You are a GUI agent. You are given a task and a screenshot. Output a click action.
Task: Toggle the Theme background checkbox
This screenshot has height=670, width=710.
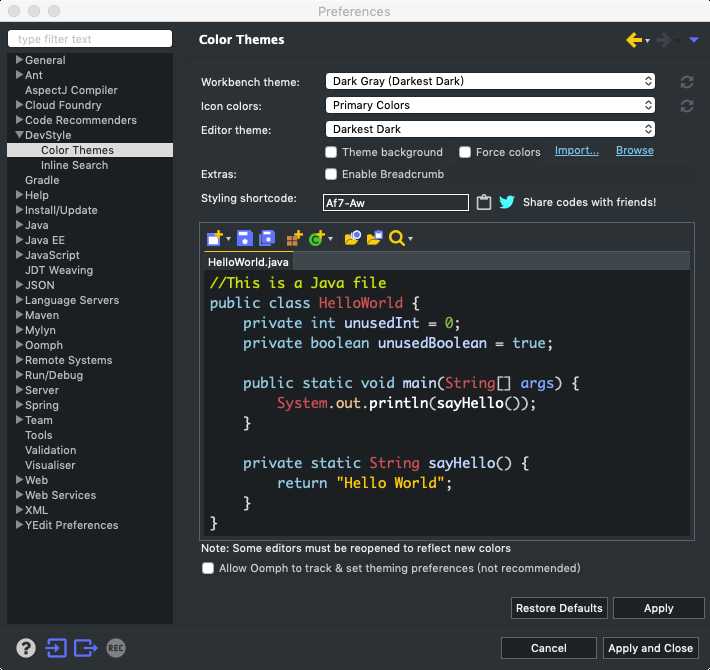[331, 152]
